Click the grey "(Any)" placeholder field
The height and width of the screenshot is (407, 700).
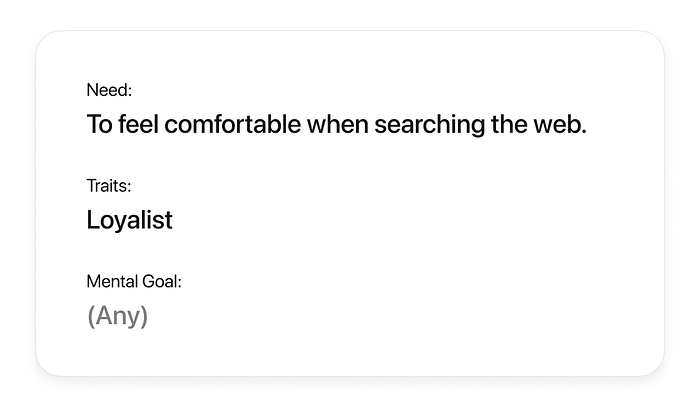click(x=117, y=316)
